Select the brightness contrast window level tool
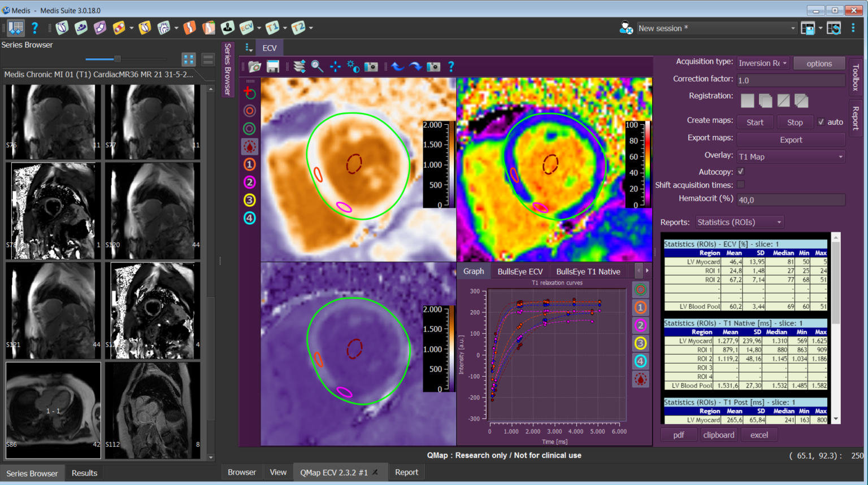868x485 pixels. 353,67
